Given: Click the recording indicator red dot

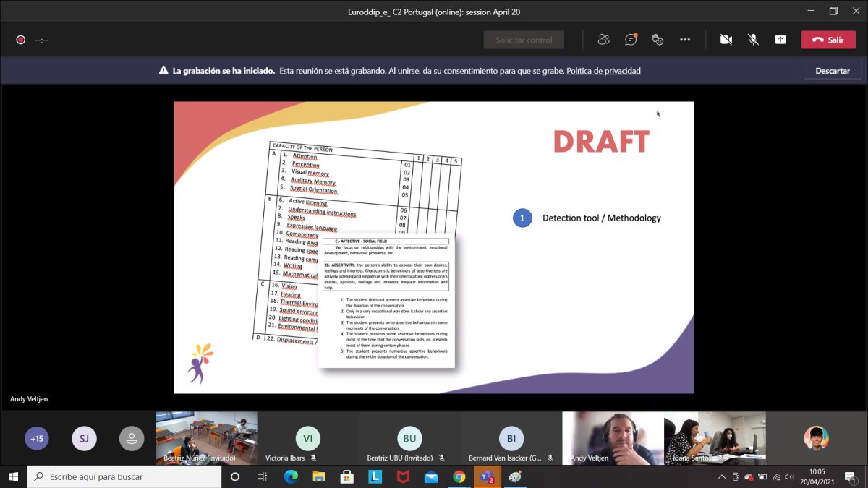Looking at the screenshot, I should pos(21,40).
